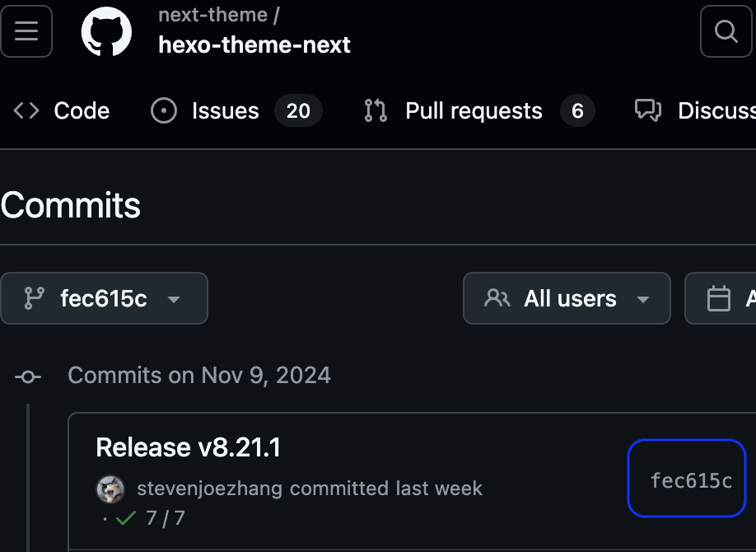Open the next-theme owner link

212,15
